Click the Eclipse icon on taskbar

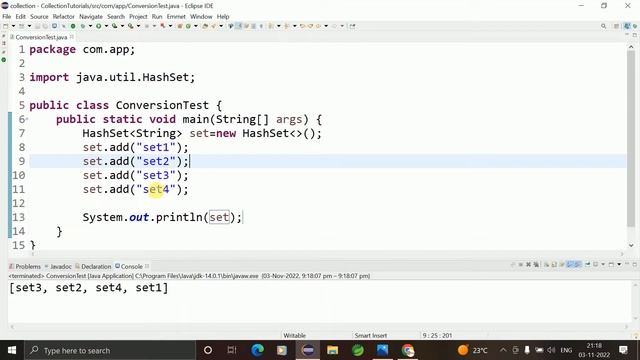click(308, 350)
